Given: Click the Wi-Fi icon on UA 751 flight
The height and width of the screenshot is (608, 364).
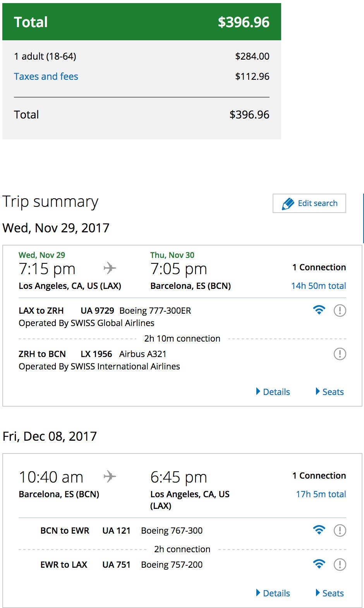Looking at the screenshot, I should [319, 564].
